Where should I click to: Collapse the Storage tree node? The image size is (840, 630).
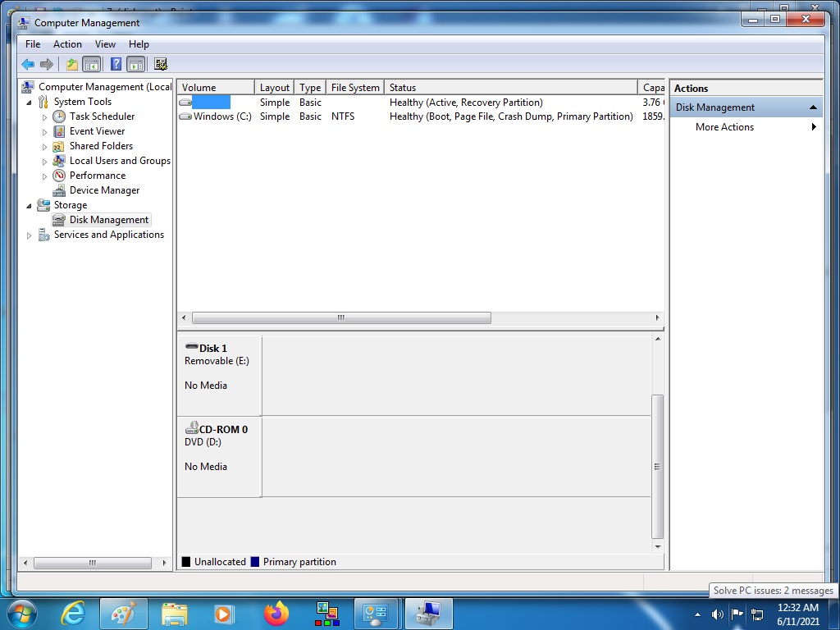(x=29, y=206)
